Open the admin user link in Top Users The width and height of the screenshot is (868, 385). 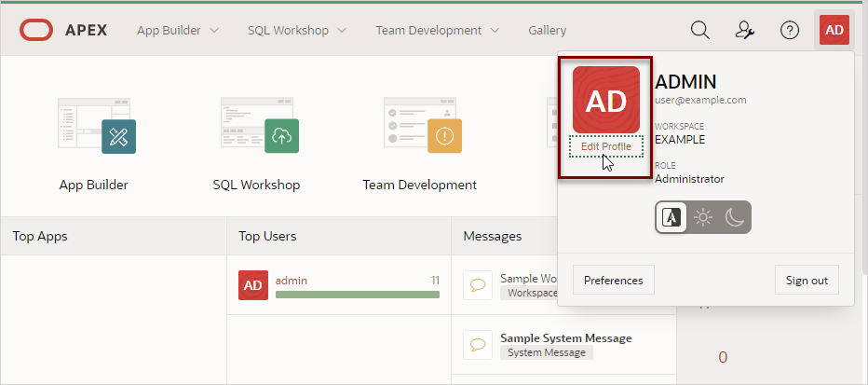pyautogui.click(x=292, y=281)
